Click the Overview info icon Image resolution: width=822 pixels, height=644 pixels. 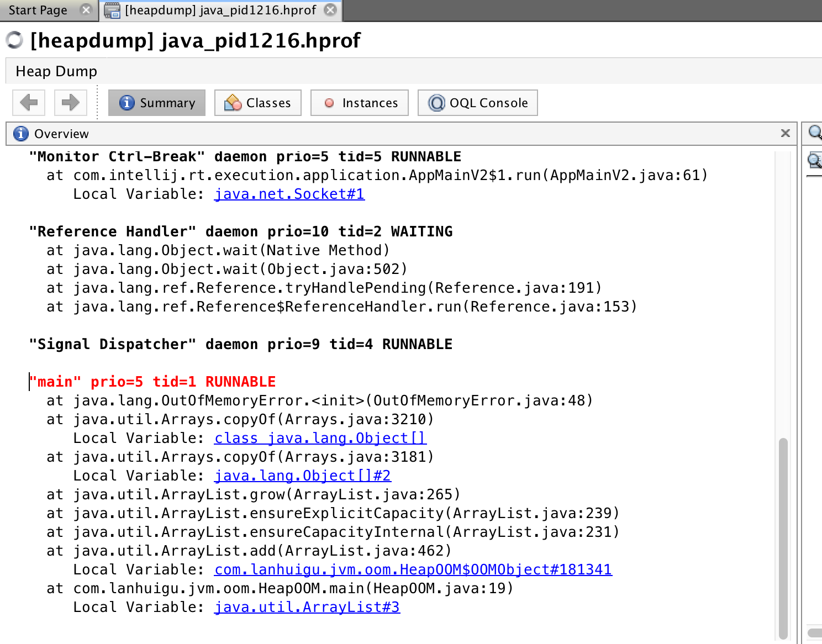(x=20, y=134)
